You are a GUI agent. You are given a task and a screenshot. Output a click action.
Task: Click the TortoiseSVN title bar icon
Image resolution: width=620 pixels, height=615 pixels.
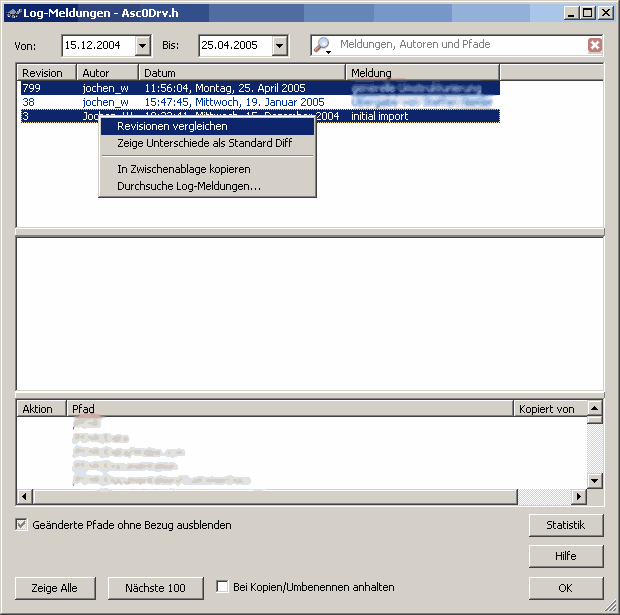point(13,13)
